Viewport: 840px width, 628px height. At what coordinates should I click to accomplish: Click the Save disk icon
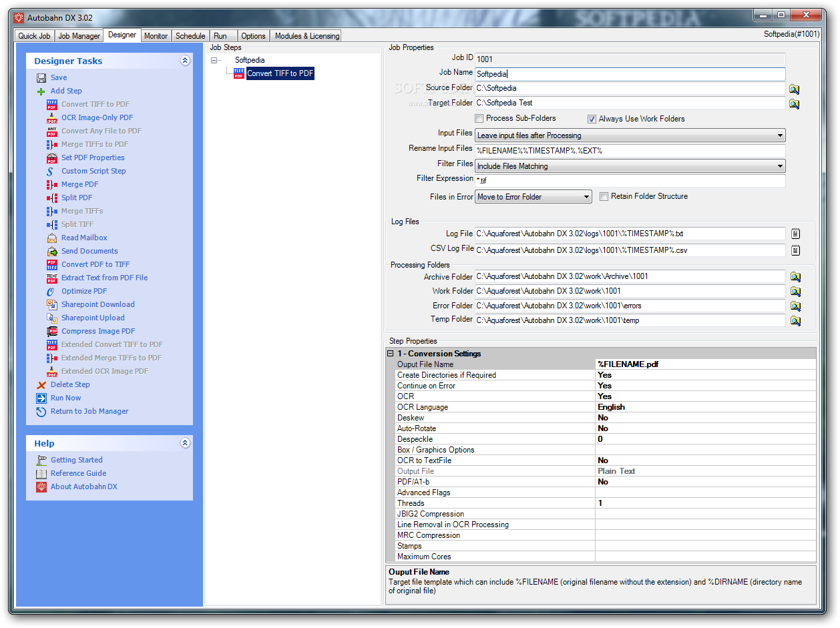[x=41, y=78]
